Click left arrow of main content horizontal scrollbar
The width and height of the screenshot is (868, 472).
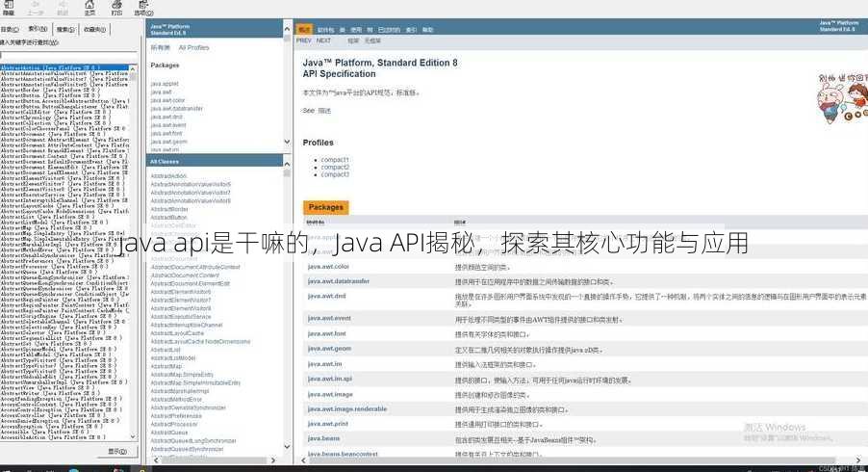coord(303,460)
